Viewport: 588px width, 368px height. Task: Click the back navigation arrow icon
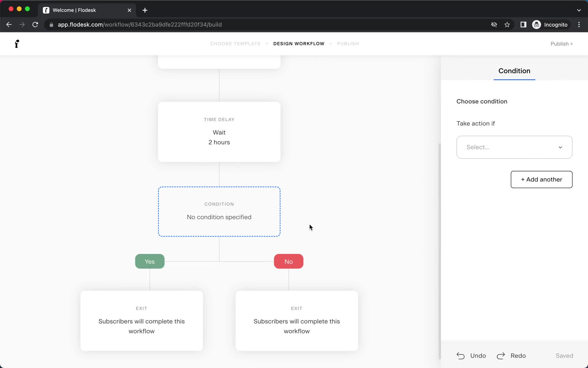pos(9,25)
